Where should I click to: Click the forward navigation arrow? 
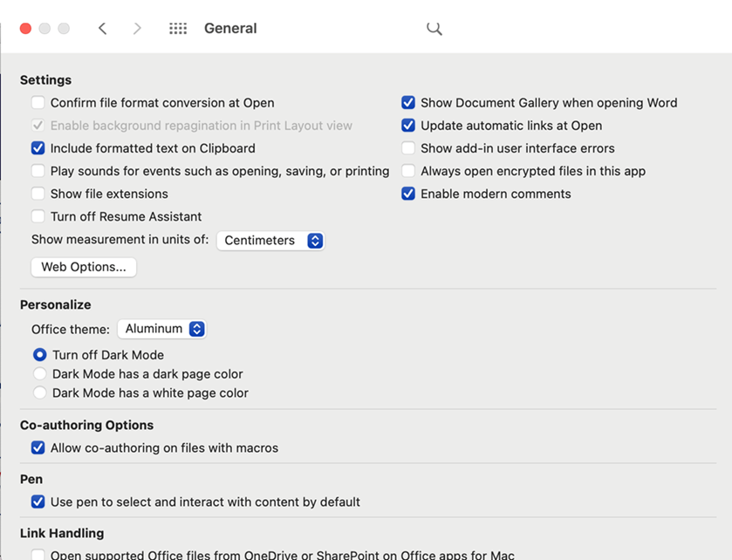(137, 29)
